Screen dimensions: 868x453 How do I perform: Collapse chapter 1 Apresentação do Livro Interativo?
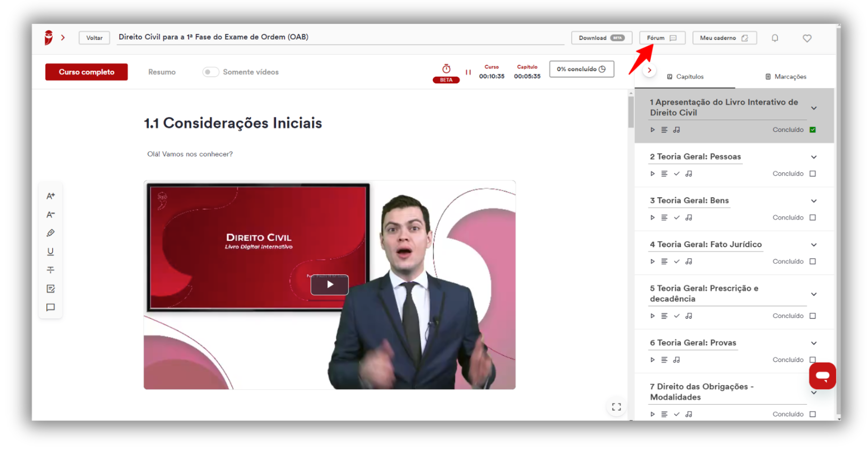[x=814, y=108]
